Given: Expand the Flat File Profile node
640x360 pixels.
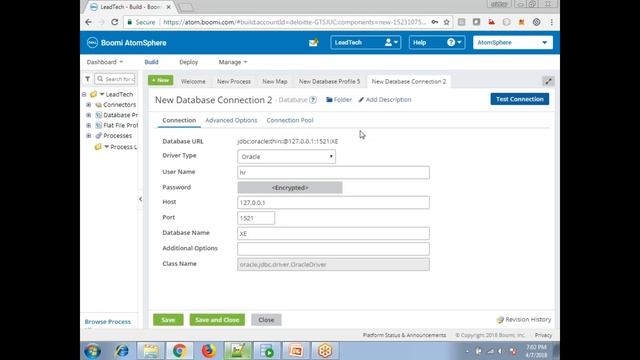Looking at the screenshot, I should coord(89,125).
